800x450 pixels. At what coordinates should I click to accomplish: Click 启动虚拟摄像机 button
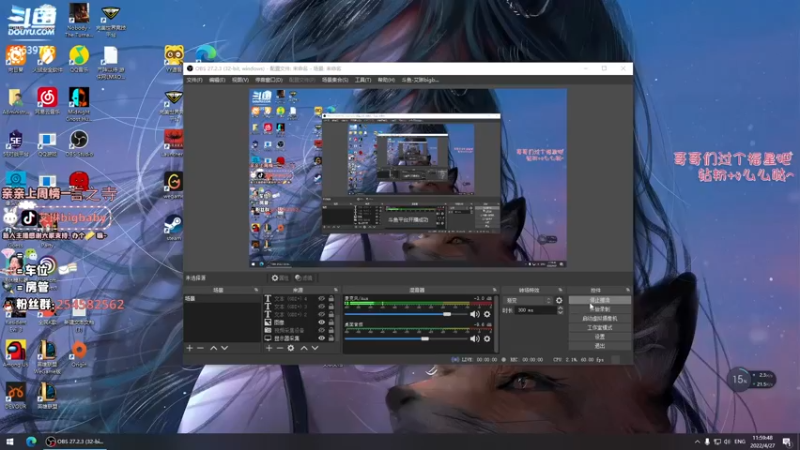click(x=599, y=318)
